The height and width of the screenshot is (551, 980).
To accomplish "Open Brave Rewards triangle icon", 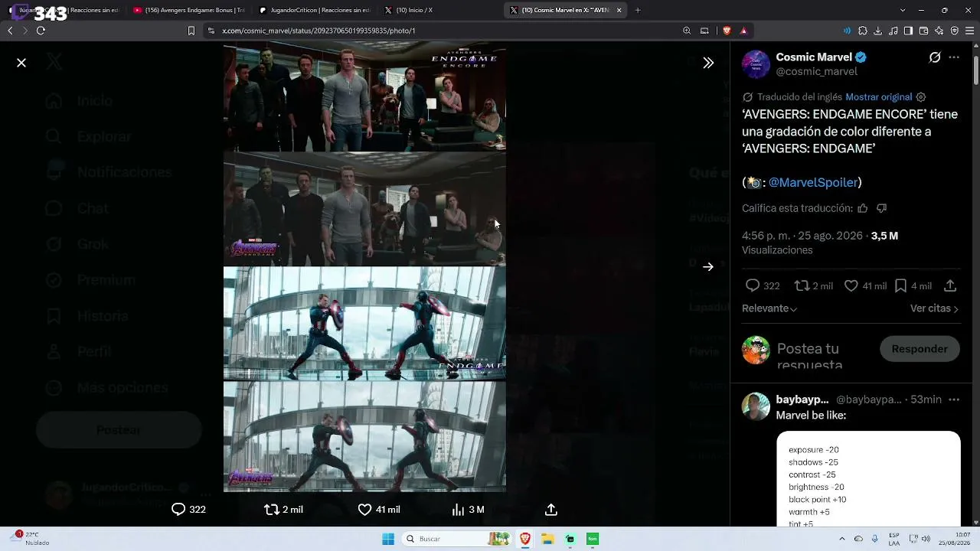I will 743,31.
